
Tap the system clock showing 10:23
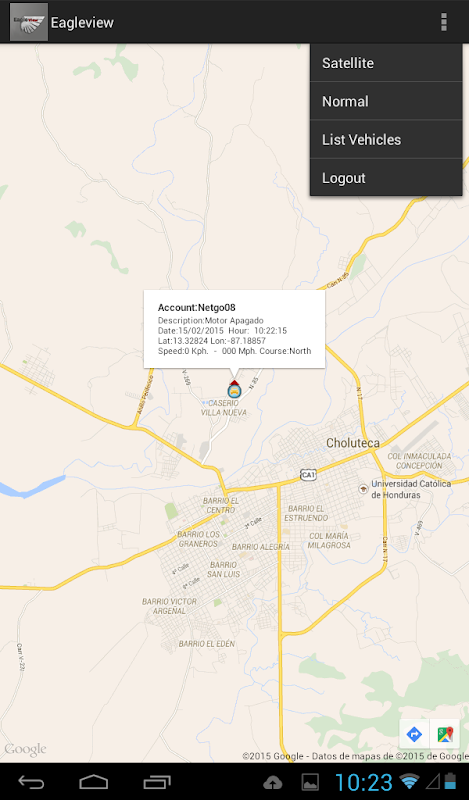click(x=363, y=782)
